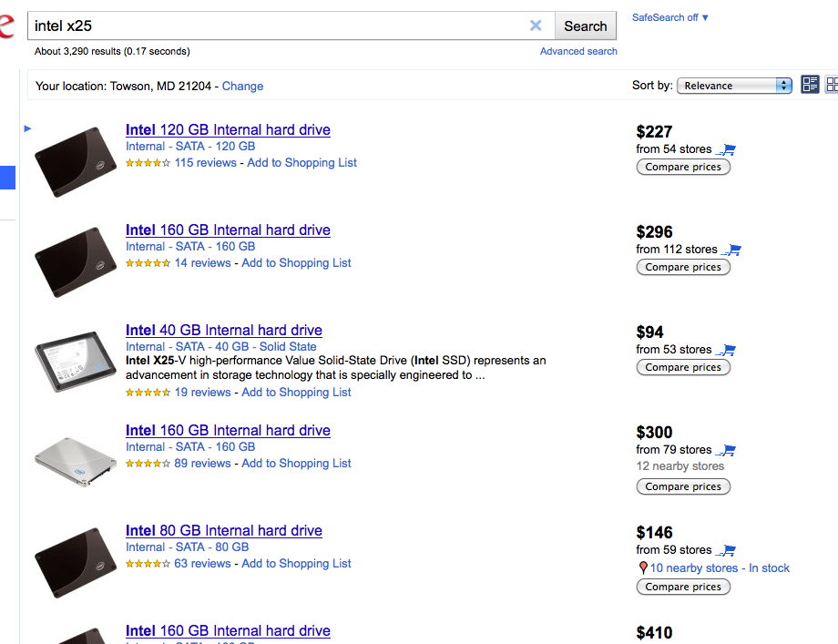The width and height of the screenshot is (838, 644).
Task: Open Intel 40 GB Internal hard drive link
Action: [224, 331]
